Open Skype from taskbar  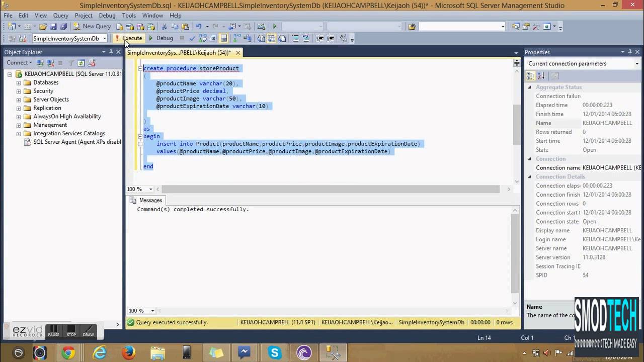275,353
